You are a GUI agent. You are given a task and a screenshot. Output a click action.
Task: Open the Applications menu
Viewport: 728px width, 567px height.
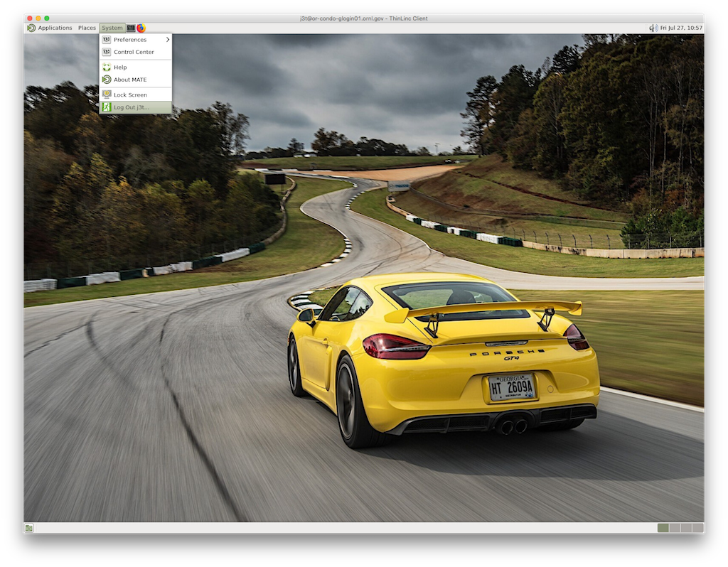(55, 28)
